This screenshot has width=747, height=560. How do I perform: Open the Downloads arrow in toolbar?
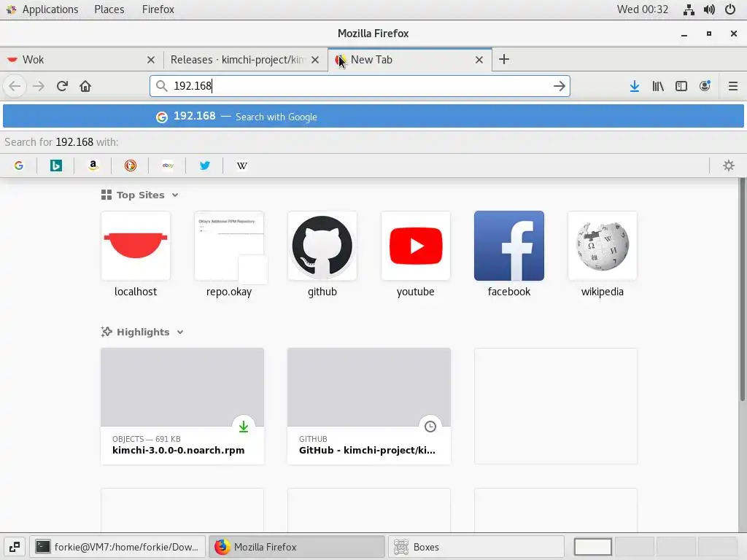tap(634, 86)
